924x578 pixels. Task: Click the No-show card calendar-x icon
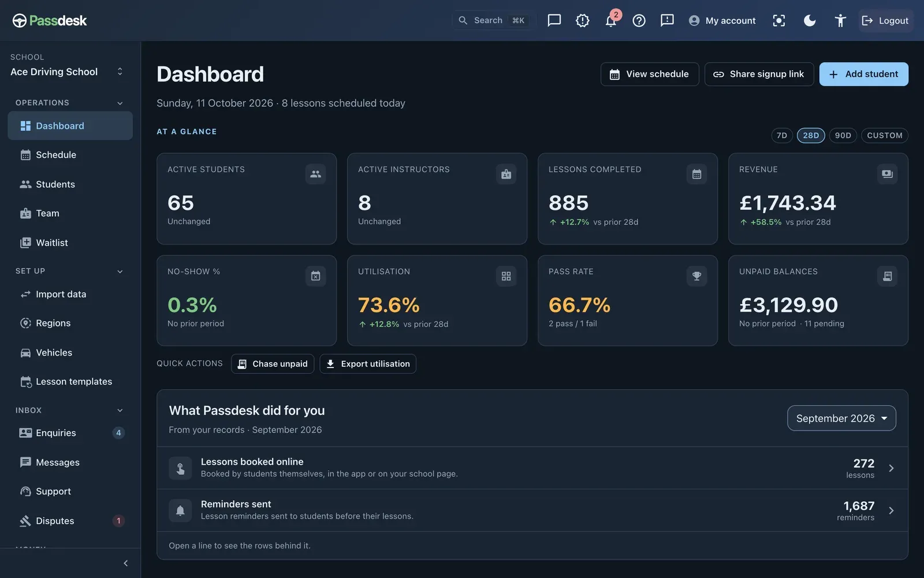coord(315,276)
